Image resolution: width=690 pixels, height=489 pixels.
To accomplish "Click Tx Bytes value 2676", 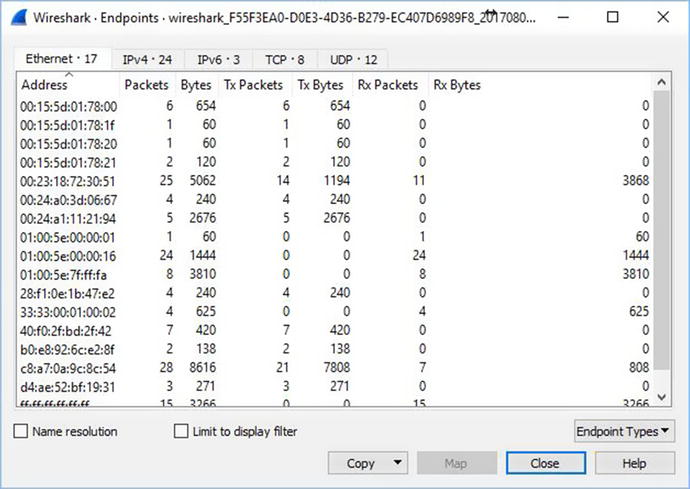I will 337,218.
